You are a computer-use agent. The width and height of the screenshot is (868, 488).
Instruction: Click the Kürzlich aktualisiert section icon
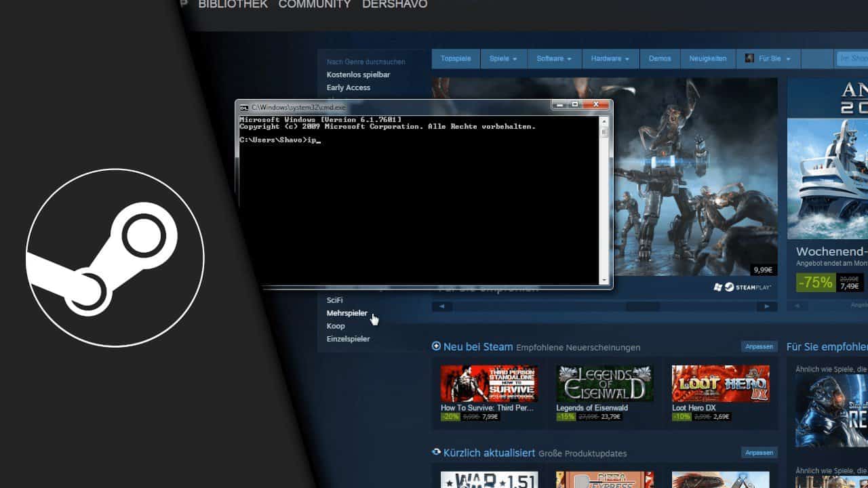pos(436,452)
